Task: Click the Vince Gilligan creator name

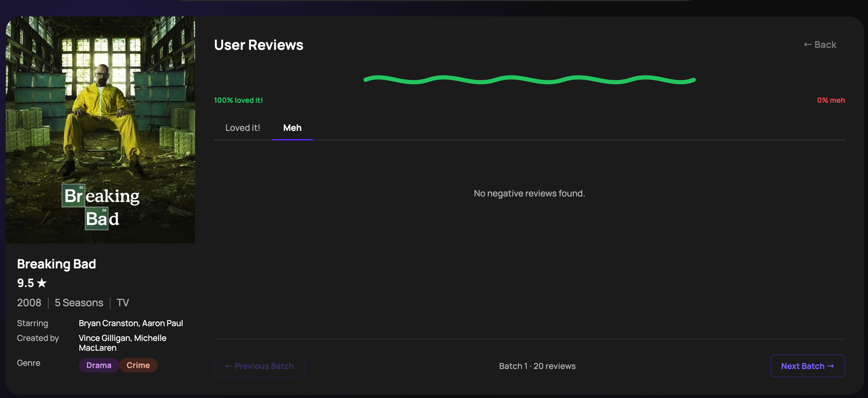Action: [104, 338]
